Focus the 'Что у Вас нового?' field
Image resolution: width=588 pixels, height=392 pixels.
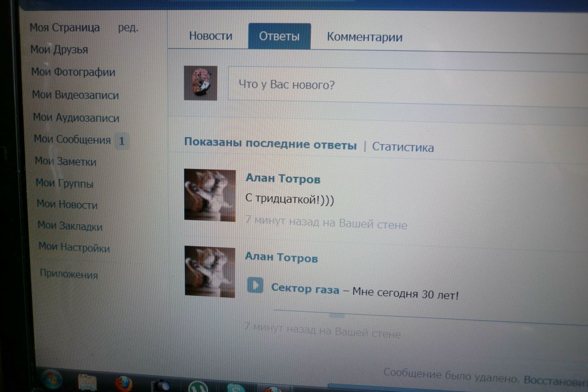[x=408, y=86]
